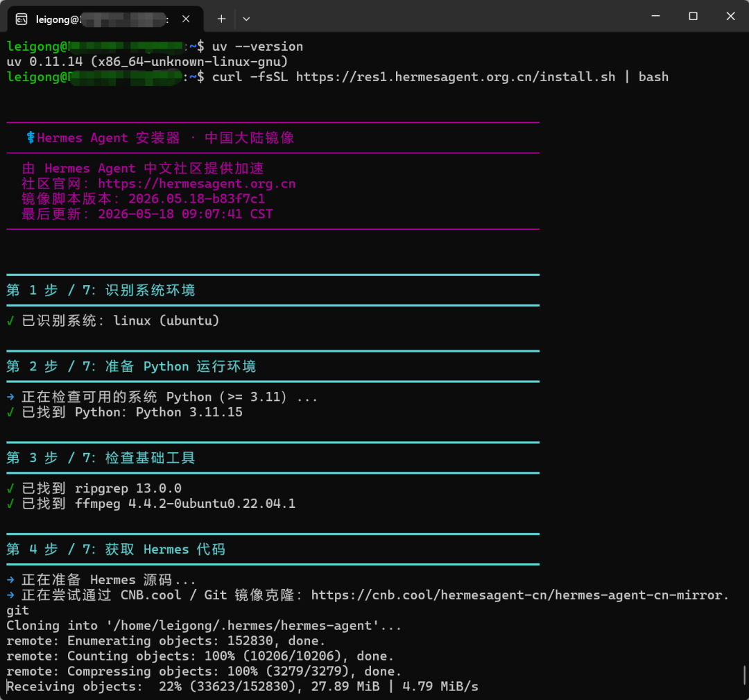The height and width of the screenshot is (700, 749).
Task: Click 'remote: Enumerating objects: 152830, done.'
Action: click(x=166, y=641)
